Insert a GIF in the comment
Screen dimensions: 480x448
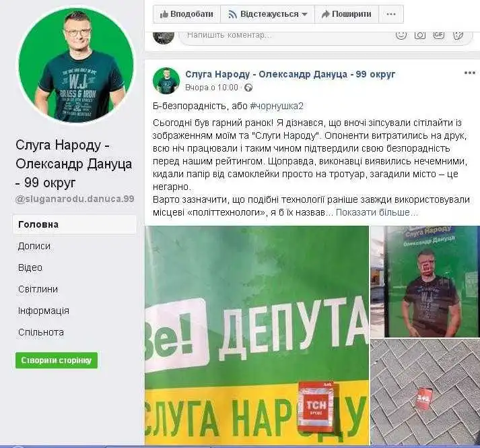click(439, 34)
